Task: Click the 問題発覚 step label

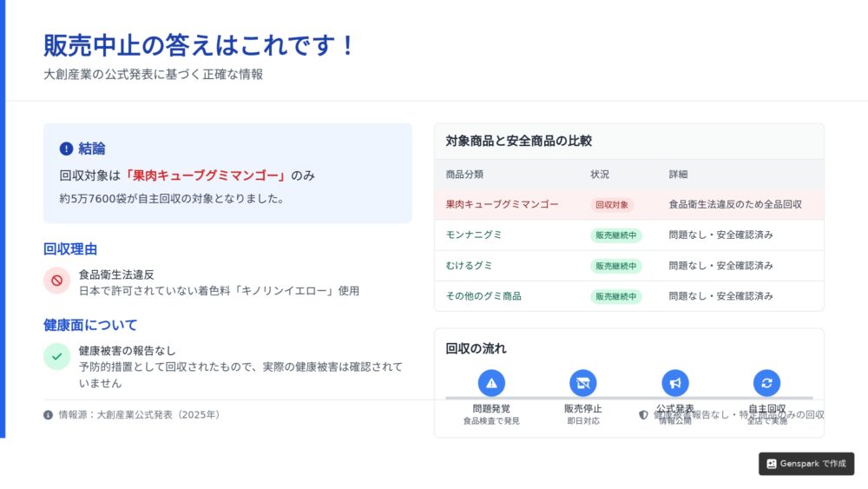Action: (491, 409)
